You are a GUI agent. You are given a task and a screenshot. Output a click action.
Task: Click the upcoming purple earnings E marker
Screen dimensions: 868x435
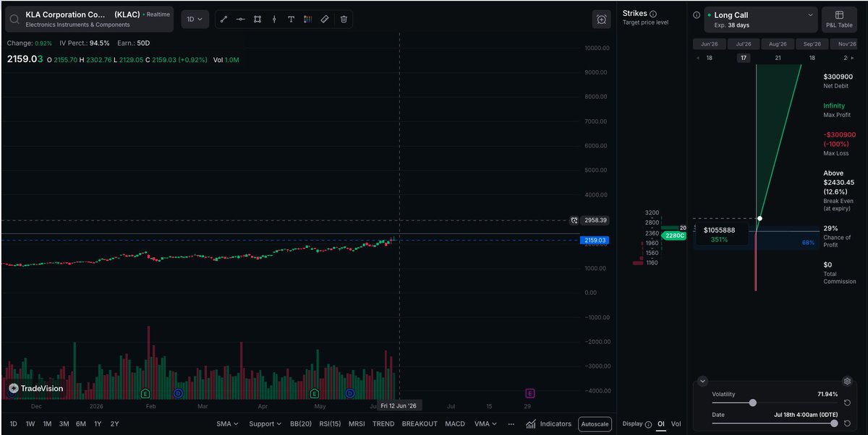529,393
